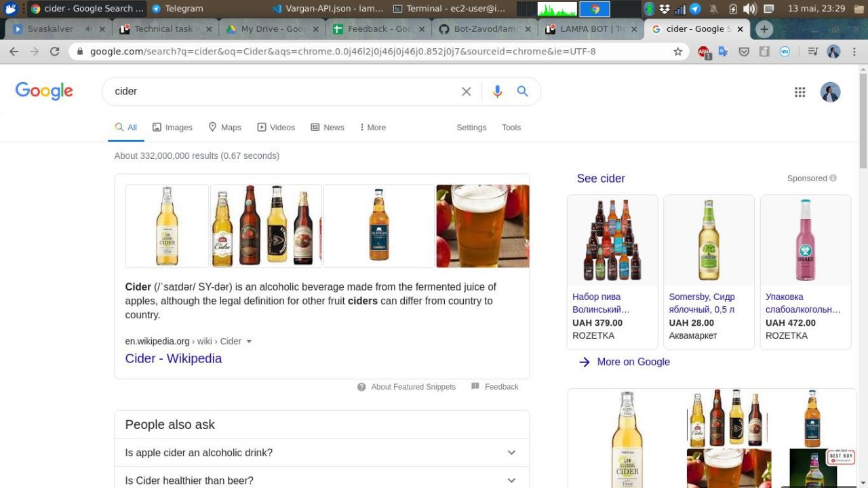Image resolution: width=868 pixels, height=488 pixels.
Task: Open a new browser tab
Action: coord(764,29)
